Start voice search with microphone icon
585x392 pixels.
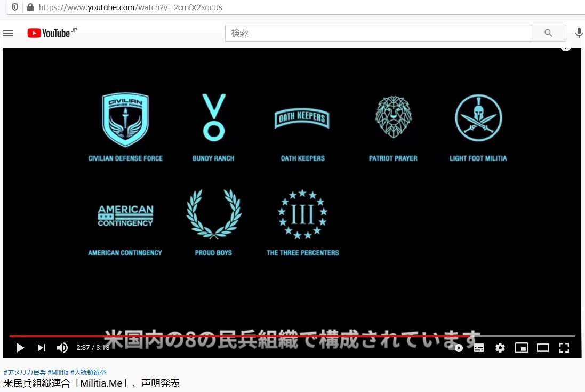[579, 33]
